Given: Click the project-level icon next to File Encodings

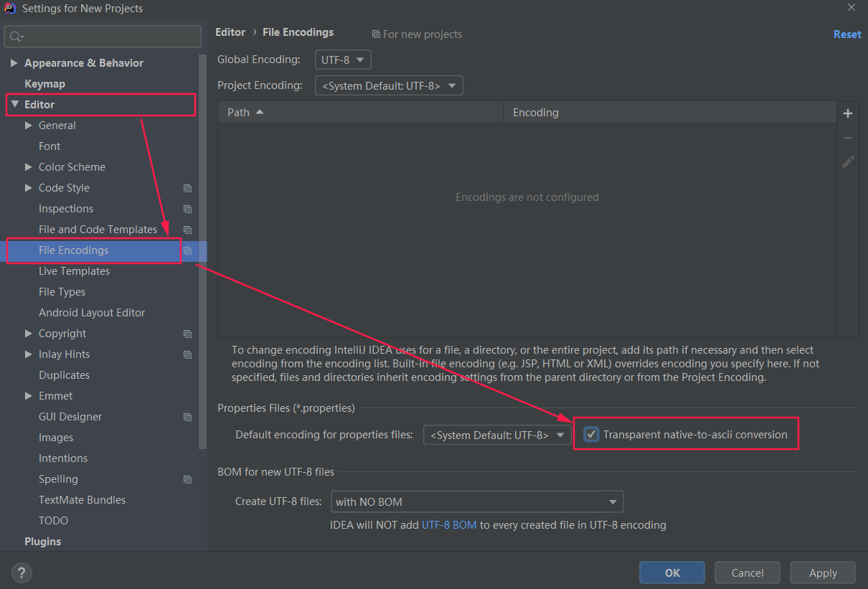Looking at the screenshot, I should [x=187, y=250].
